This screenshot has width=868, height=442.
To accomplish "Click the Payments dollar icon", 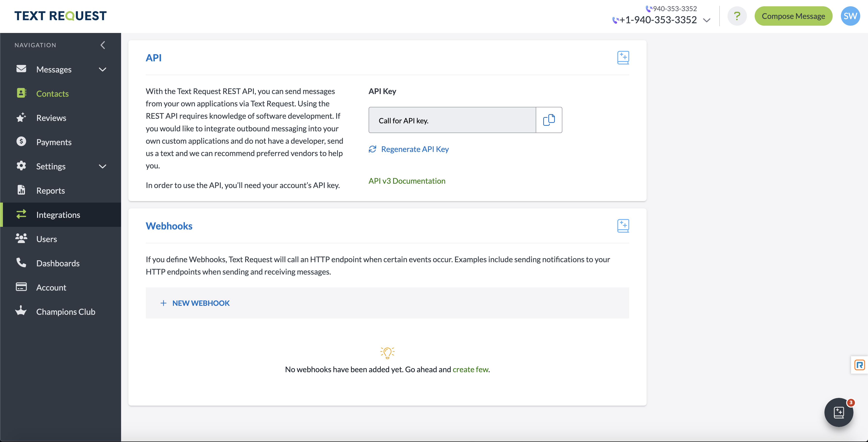I will tap(21, 142).
